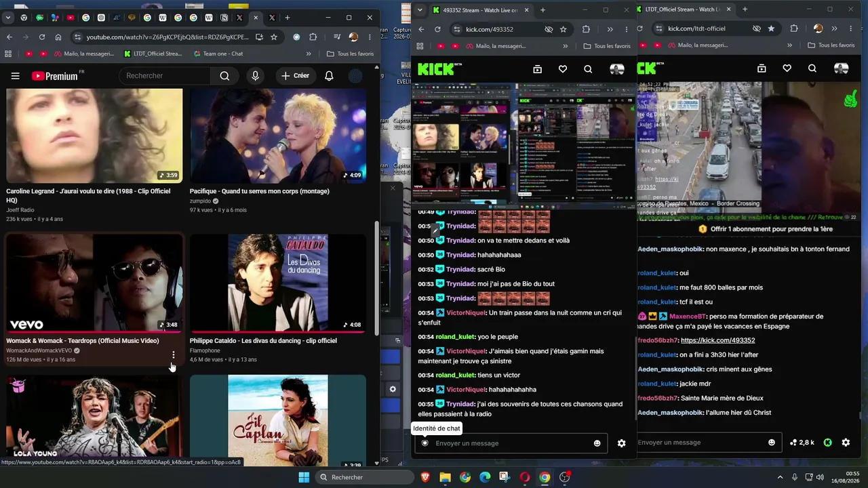Bookmark the YouTube page with the star icon

274,37
